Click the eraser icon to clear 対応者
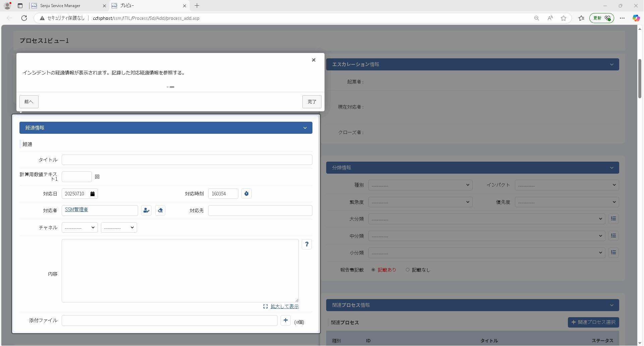This screenshot has height=346, width=644. (160, 210)
